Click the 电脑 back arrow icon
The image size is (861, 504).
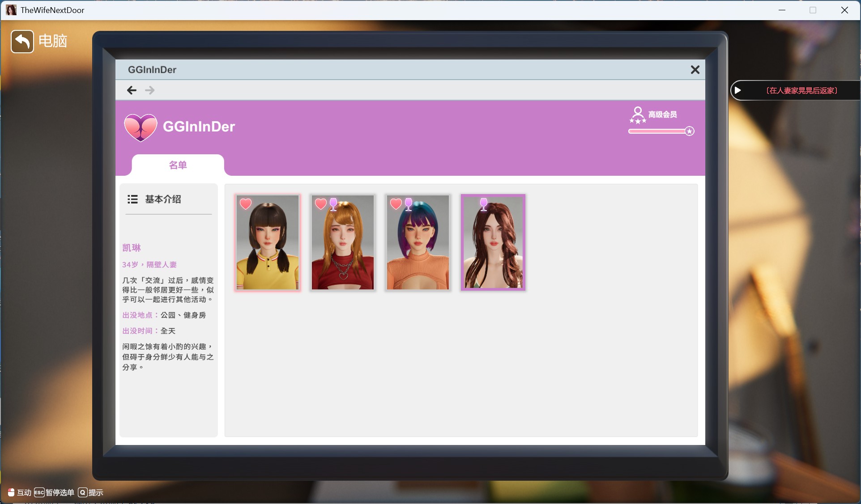click(22, 41)
